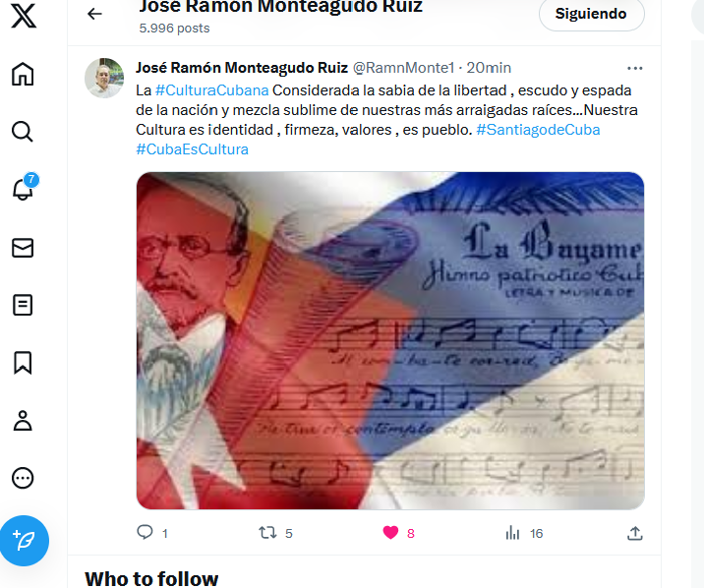Screen dimensions: 704x588
Task: Open the X logo home link
Action: pos(24,16)
